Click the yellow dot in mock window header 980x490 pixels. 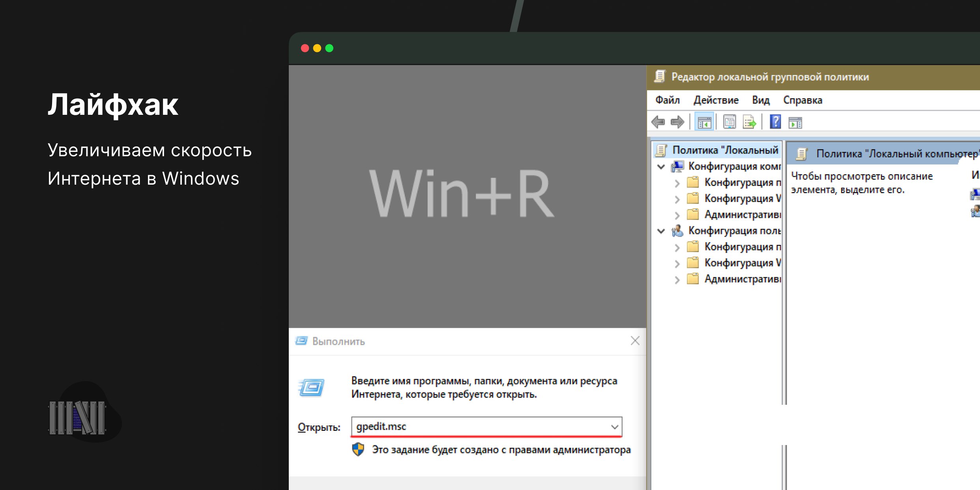pos(317,48)
